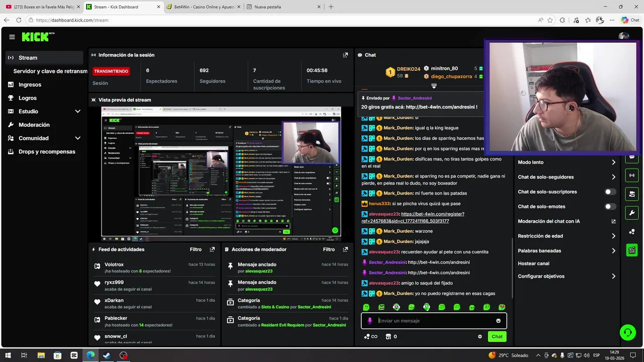Open Copilot Chat in browser toolbar
The width and height of the screenshot is (644, 362).
tap(630, 20)
